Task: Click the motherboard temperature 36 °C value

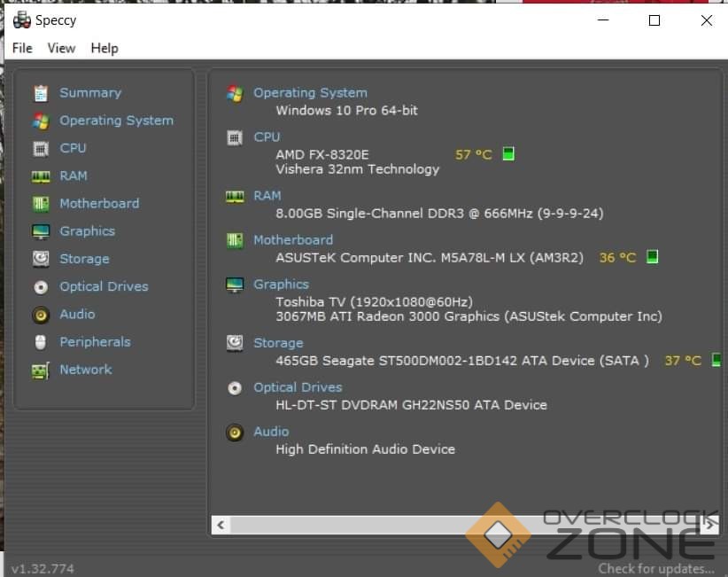Action: click(617, 257)
